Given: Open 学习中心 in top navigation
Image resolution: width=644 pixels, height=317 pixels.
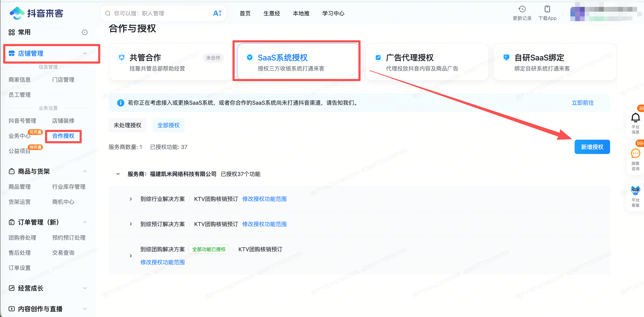Looking at the screenshot, I should coord(333,13).
